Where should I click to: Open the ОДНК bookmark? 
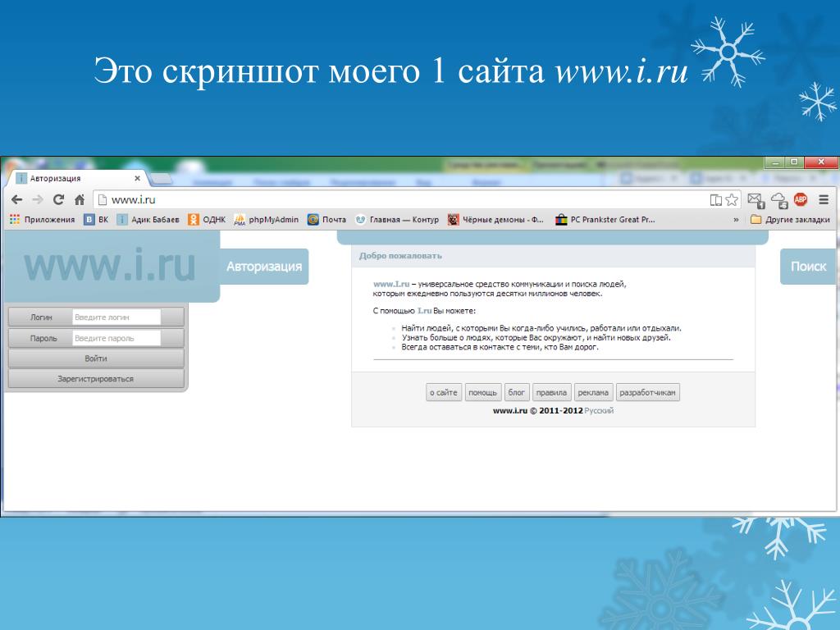(207, 220)
